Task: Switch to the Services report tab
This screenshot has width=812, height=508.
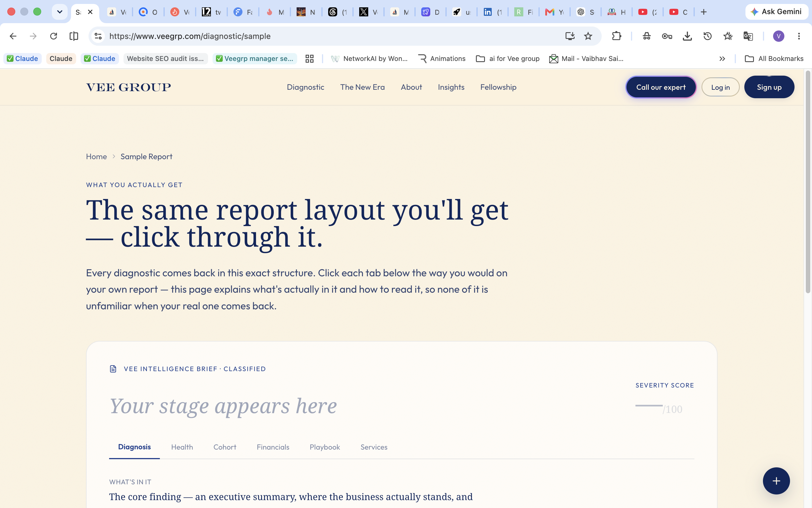Action: coord(374,447)
